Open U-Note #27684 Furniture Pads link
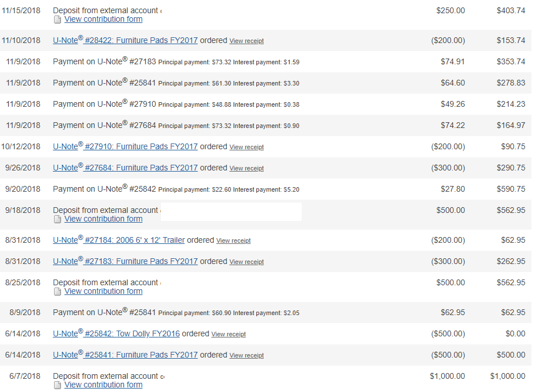The height and width of the screenshot is (392, 539). tap(125, 168)
